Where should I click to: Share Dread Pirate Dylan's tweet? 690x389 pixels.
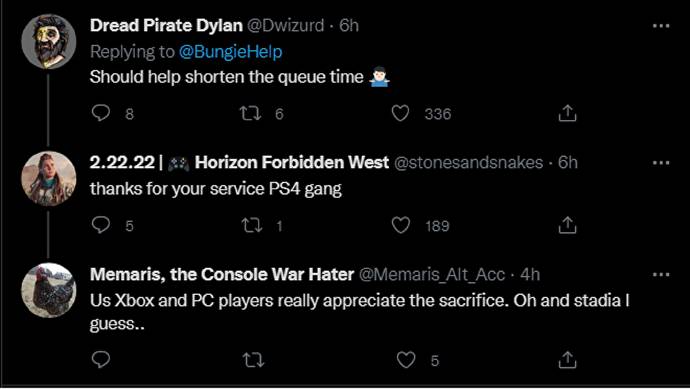pos(567,113)
